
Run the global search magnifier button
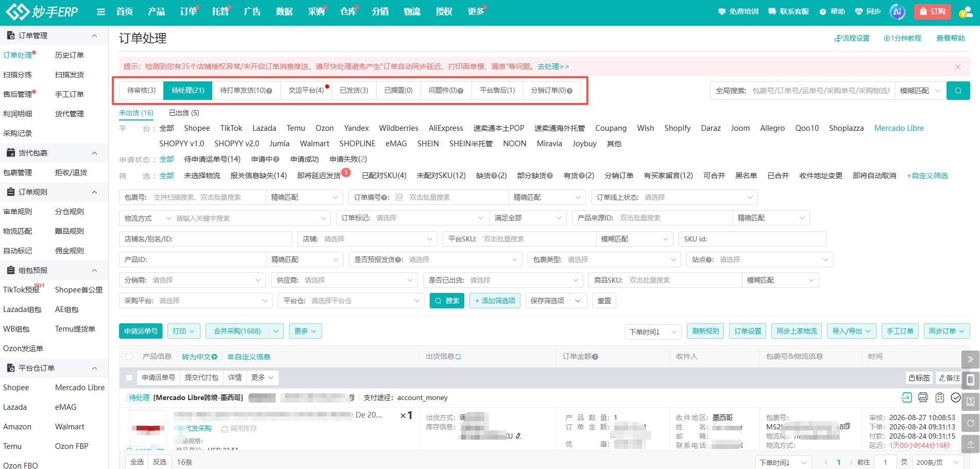click(x=958, y=91)
